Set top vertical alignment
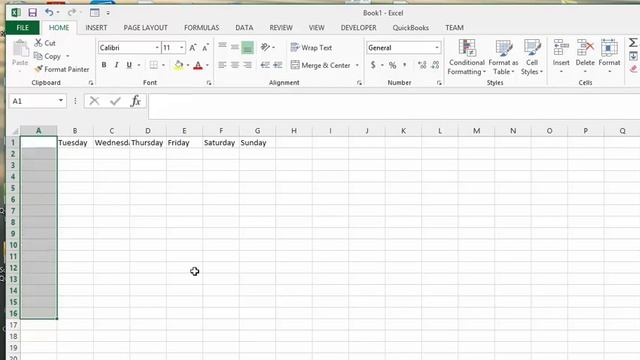The height and width of the screenshot is (360, 640). (222, 47)
